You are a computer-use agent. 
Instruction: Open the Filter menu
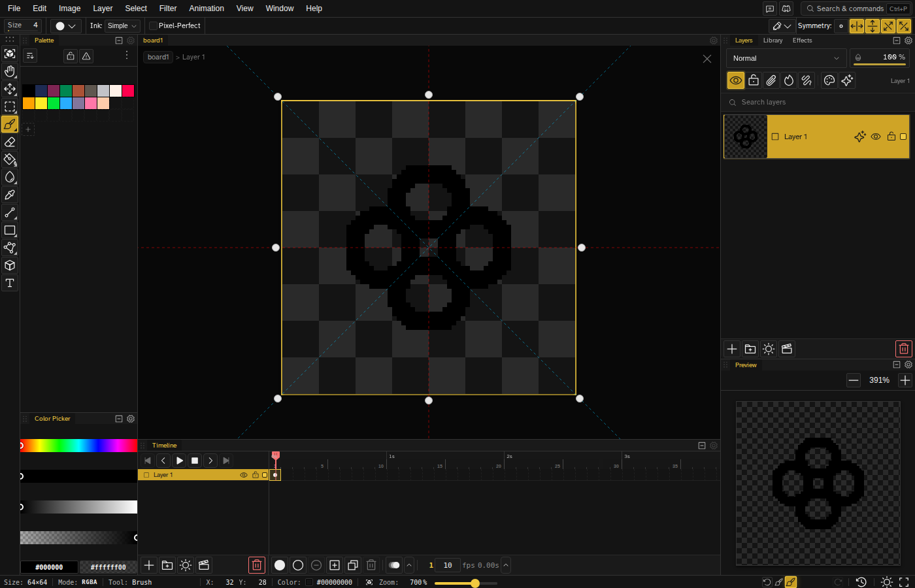[x=168, y=8]
